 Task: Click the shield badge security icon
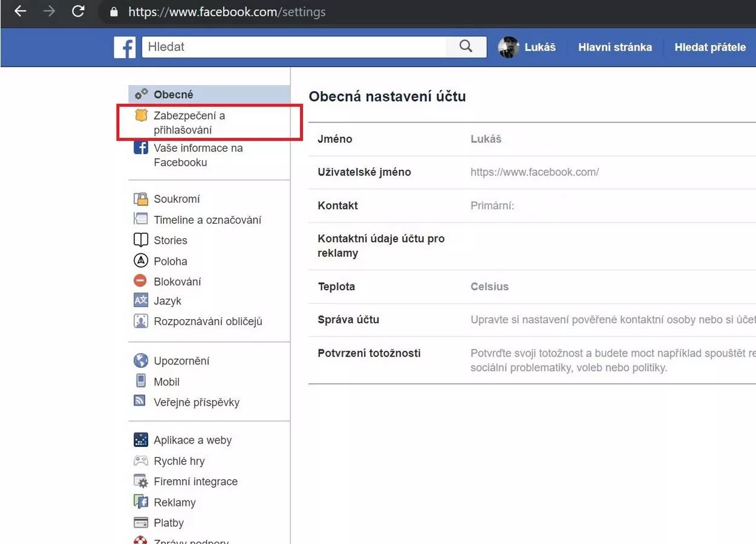click(x=141, y=115)
